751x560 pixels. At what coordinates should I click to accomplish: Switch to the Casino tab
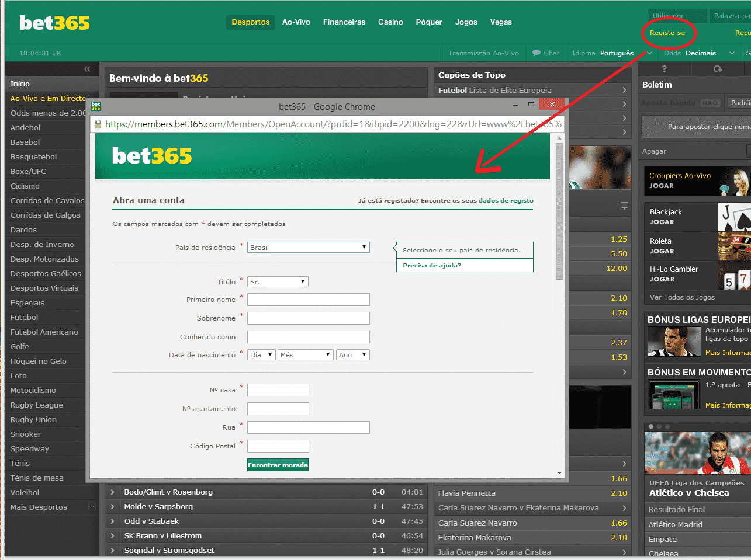390,22
